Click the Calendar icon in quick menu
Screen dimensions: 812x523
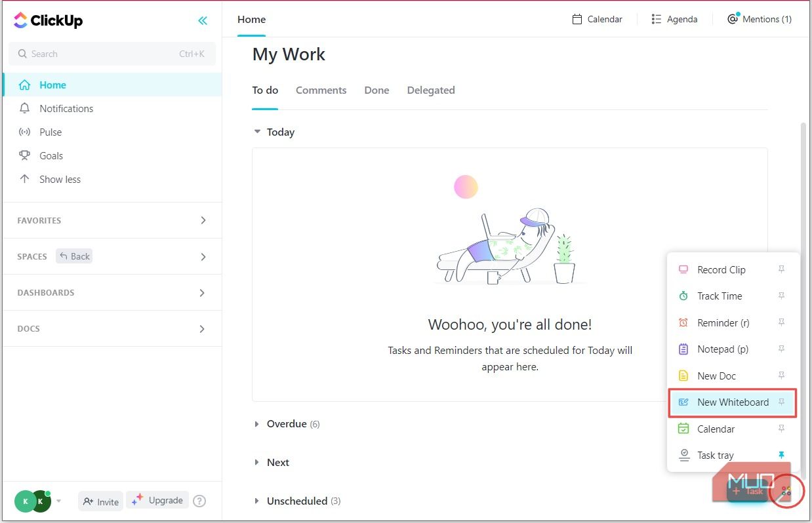tap(683, 429)
